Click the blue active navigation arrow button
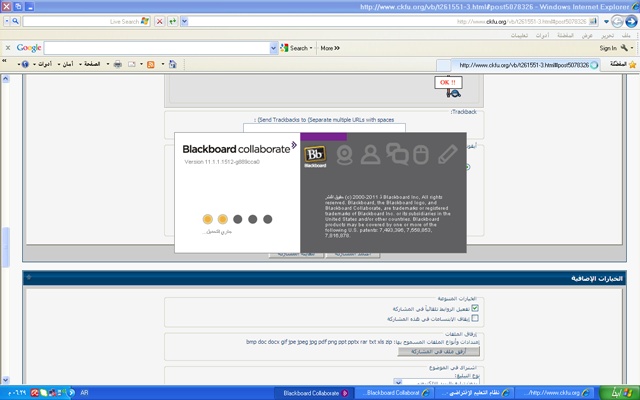640x400 pixels. (631, 21)
